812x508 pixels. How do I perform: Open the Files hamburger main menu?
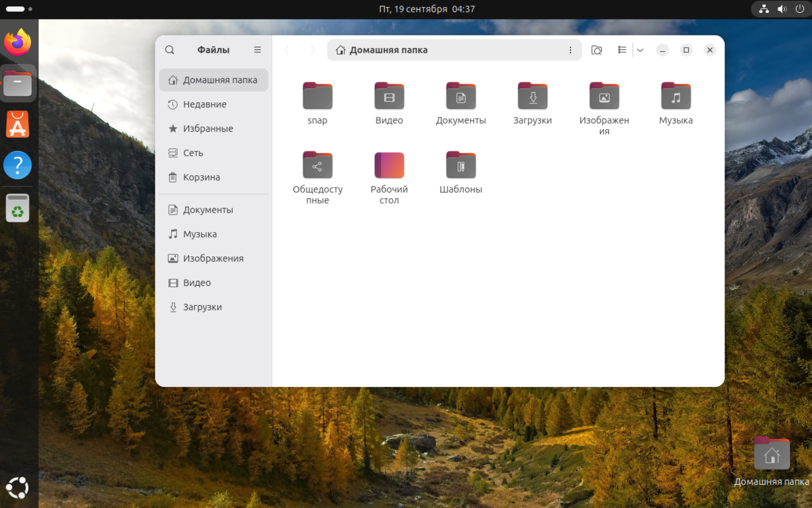coord(257,50)
